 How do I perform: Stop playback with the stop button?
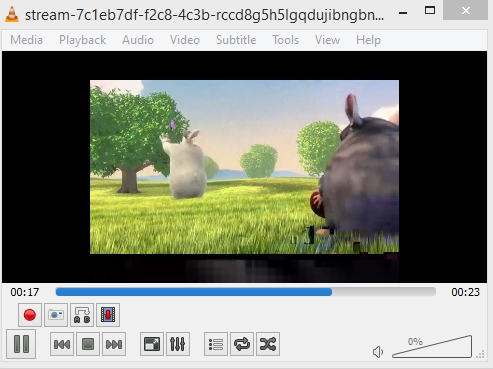click(x=88, y=344)
